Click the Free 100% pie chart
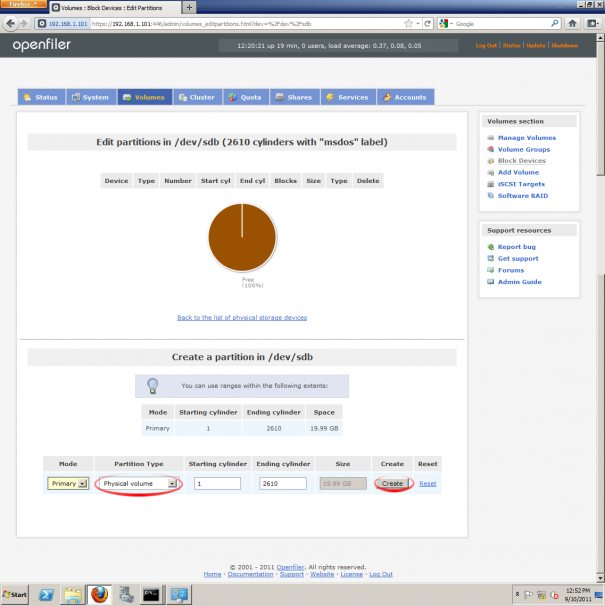The height and width of the screenshot is (606, 605). point(242,237)
